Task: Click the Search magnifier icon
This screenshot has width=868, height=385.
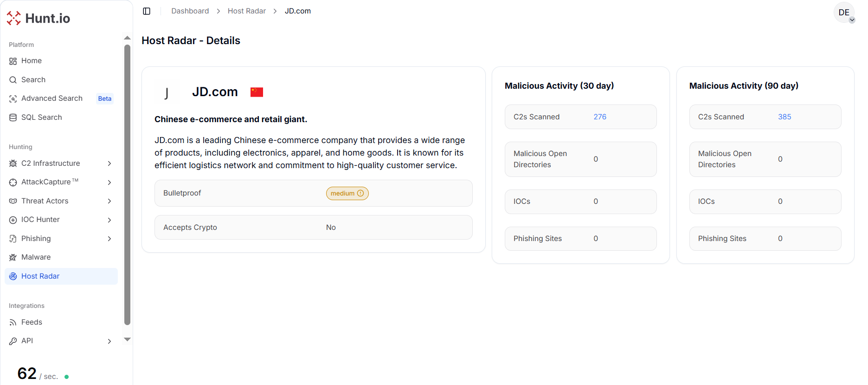Action: (x=13, y=80)
